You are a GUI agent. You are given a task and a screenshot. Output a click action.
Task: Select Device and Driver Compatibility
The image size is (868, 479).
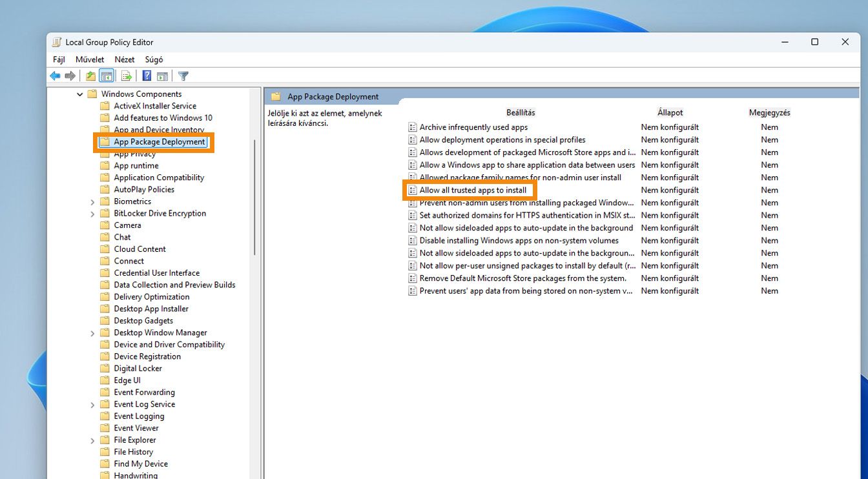coord(169,345)
